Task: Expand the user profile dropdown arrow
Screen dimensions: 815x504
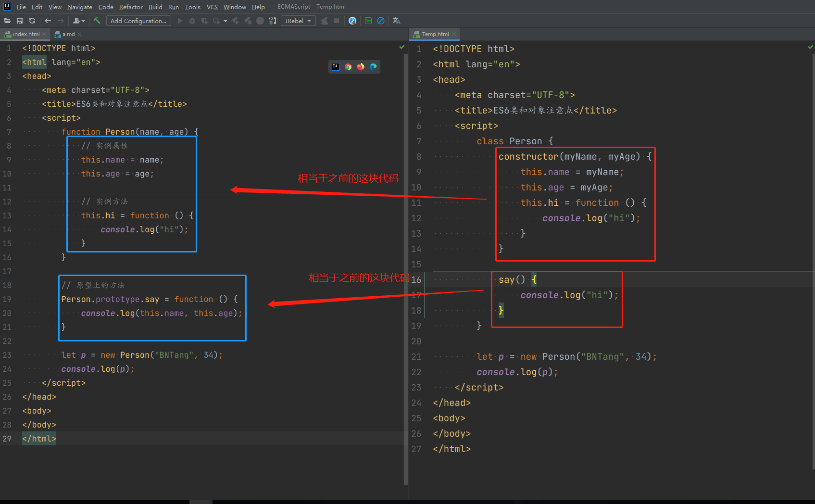Action: pyautogui.click(x=83, y=21)
